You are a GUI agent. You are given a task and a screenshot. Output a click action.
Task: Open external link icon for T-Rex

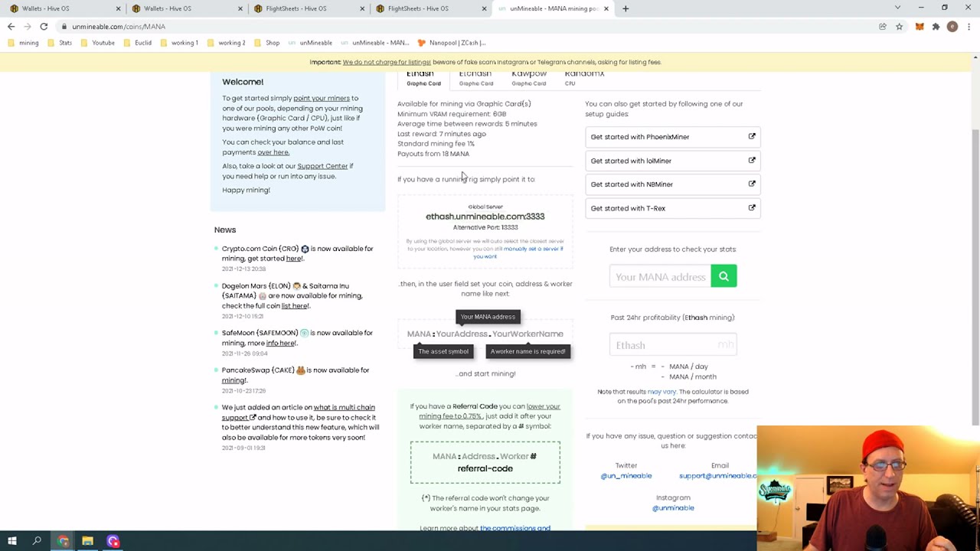pyautogui.click(x=752, y=207)
